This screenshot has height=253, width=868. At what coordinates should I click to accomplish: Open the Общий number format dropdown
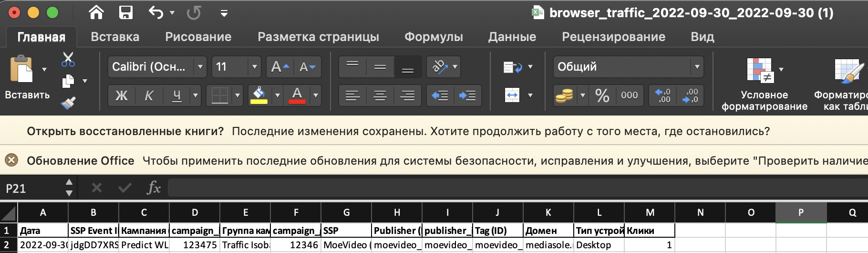[697, 67]
